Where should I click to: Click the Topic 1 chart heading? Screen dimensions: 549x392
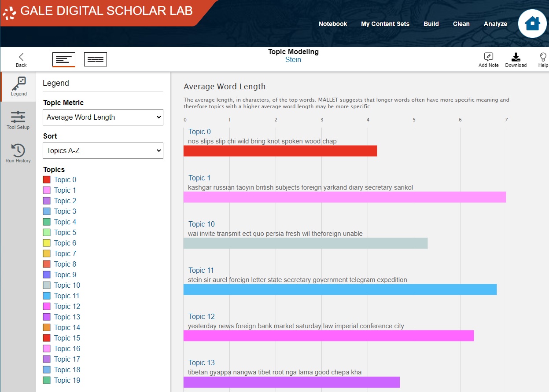(x=199, y=178)
